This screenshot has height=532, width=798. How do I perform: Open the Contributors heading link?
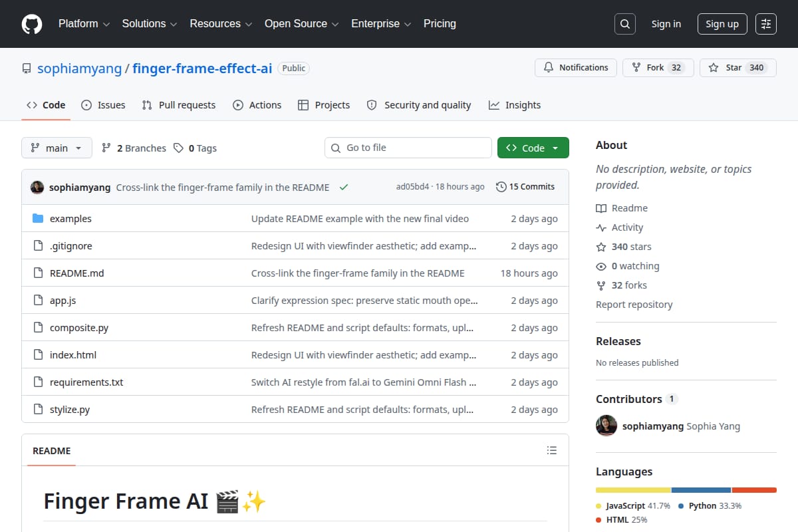(x=636, y=399)
